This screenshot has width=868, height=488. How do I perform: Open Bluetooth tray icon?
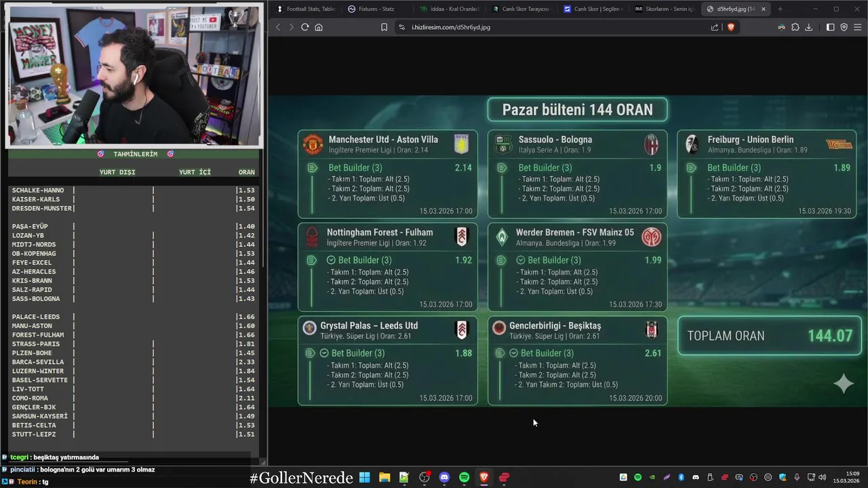point(682,477)
